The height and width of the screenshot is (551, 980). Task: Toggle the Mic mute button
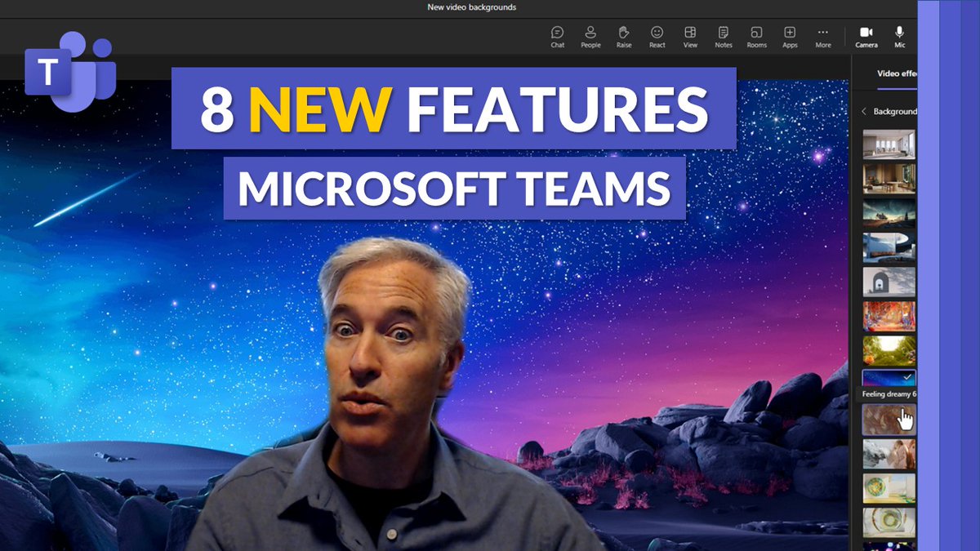tap(900, 37)
